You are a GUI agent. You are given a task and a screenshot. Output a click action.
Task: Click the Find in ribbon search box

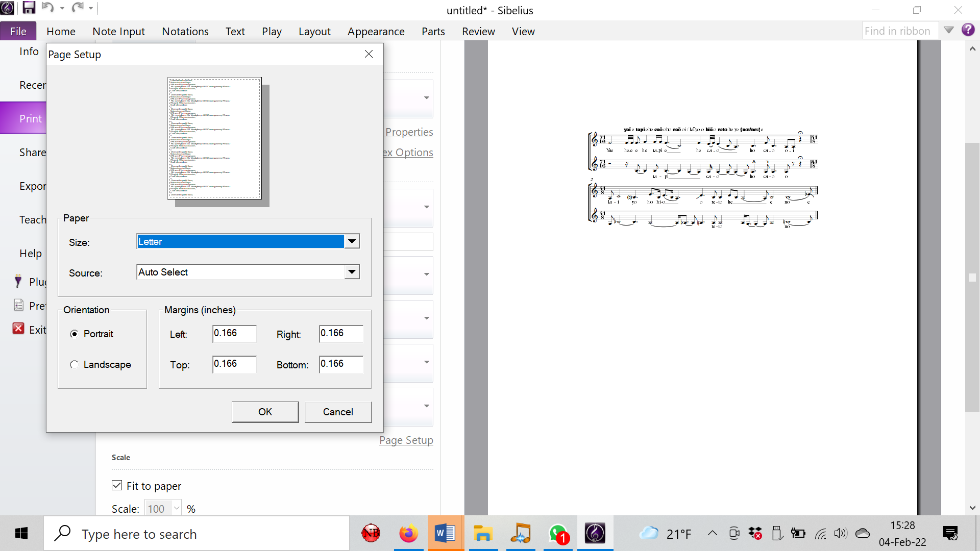pos(900,31)
